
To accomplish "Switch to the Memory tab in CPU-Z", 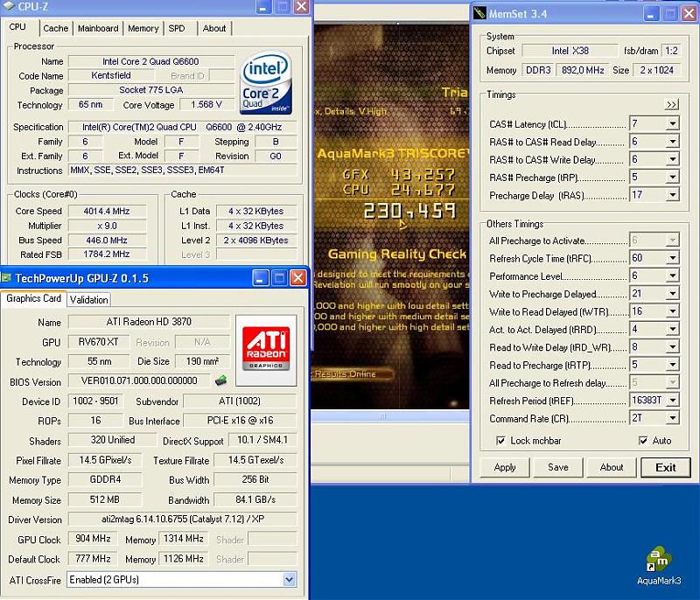I will click(143, 28).
